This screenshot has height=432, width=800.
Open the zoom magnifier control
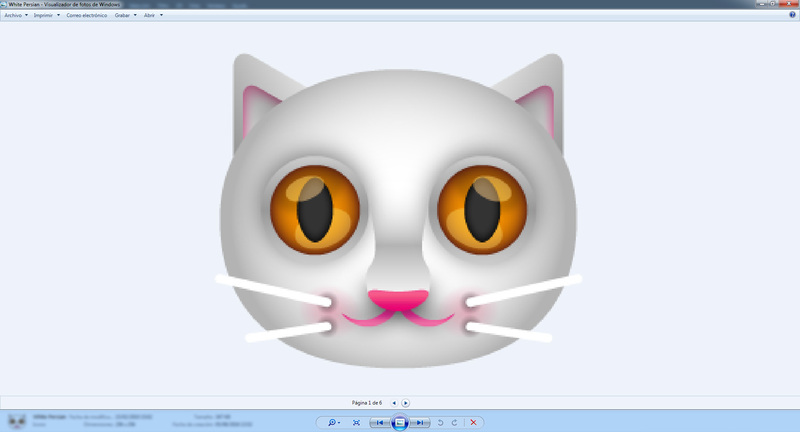[x=332, y=422]
